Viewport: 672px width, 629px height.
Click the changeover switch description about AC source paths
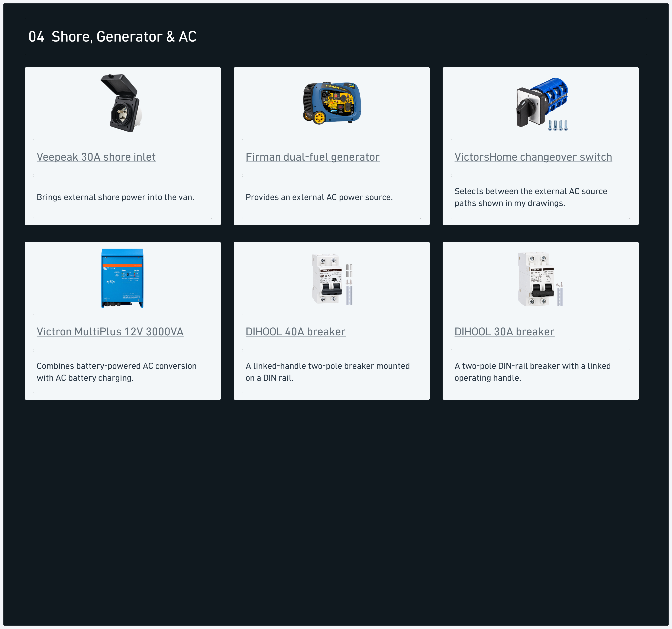tap(531, 197)
